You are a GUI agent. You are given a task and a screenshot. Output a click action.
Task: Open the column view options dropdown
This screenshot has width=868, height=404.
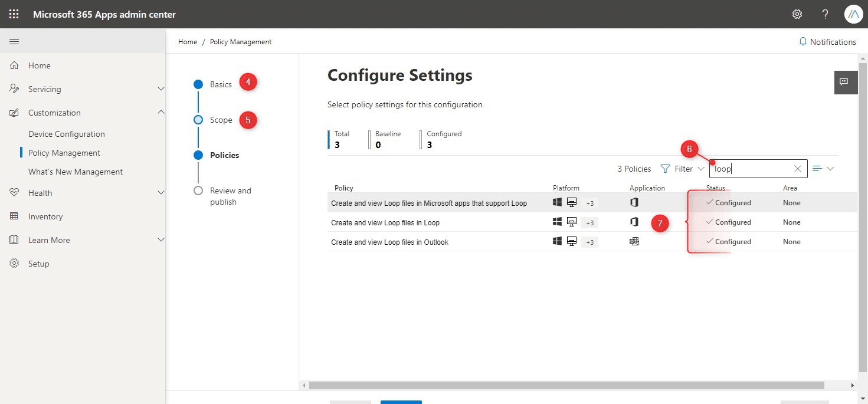tap(823, 169)
